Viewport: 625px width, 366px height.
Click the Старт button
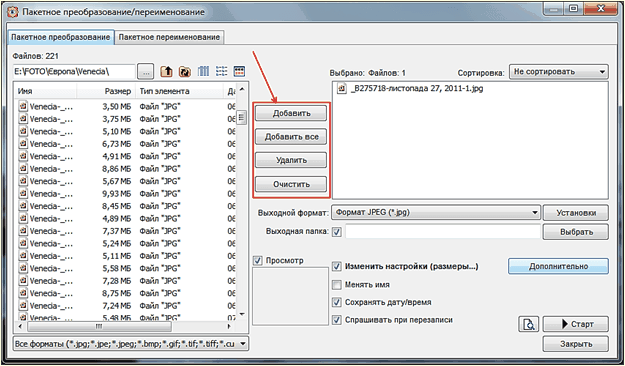click(576, 324)
